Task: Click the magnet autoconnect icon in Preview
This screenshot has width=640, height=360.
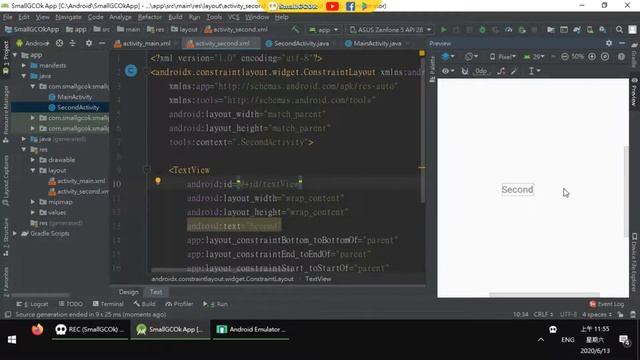Action: 464,71
